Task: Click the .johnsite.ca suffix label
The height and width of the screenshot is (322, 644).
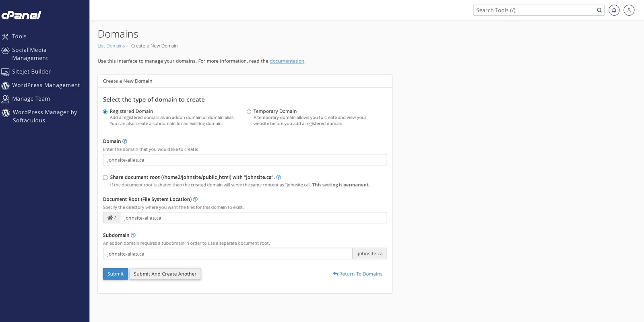Action: pos(369,254)
